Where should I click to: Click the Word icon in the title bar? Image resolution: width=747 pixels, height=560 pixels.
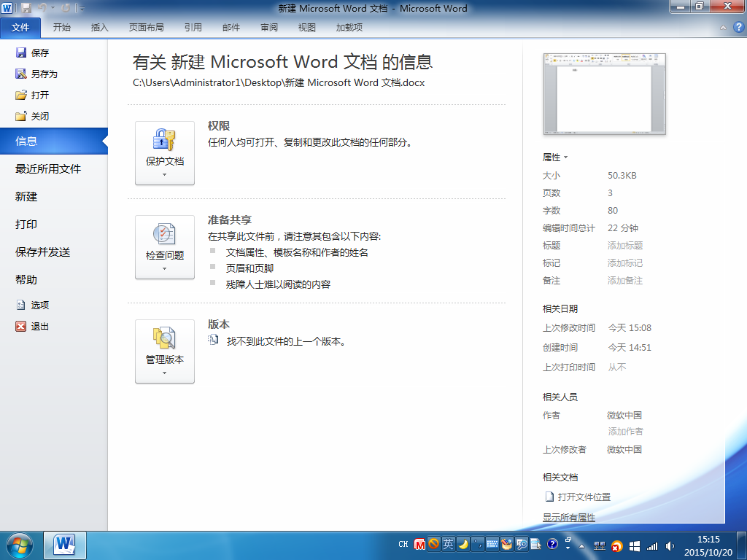[x=7, y=8]
